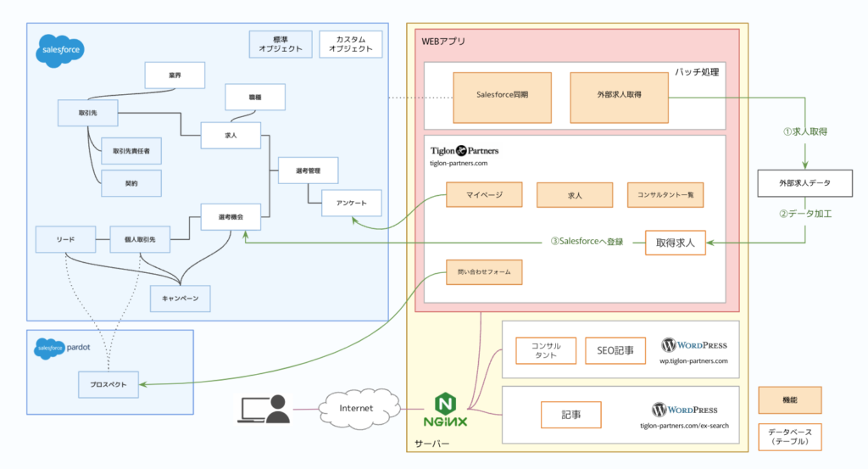Select the 個人取引先 object box
The image size is (868, 469).
[x=140, y=240]
